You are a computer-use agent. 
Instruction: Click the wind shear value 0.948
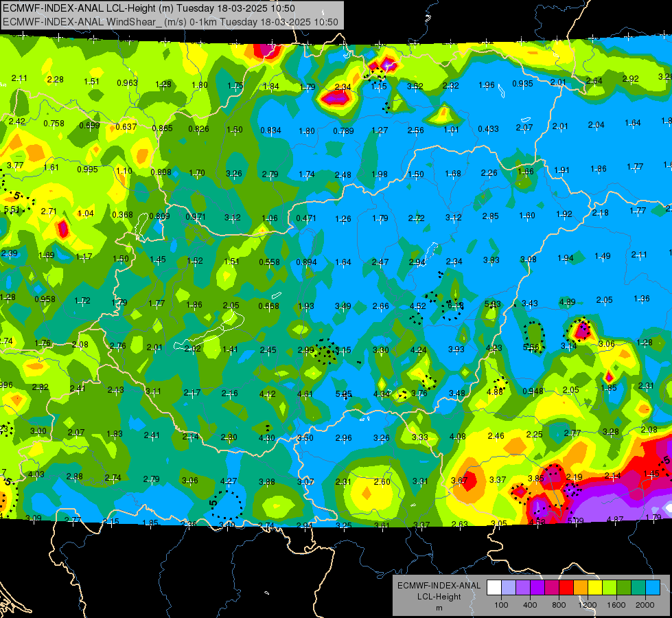pos(533,391)
